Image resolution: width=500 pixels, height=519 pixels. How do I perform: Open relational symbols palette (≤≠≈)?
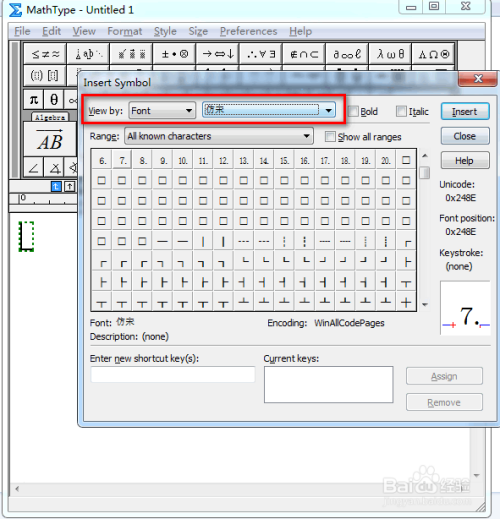point(45,53)
